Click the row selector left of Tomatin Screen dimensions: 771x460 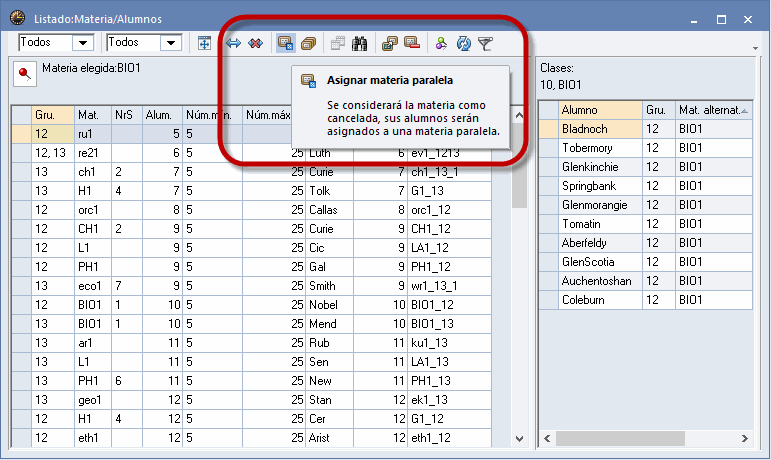pos(549,224)
